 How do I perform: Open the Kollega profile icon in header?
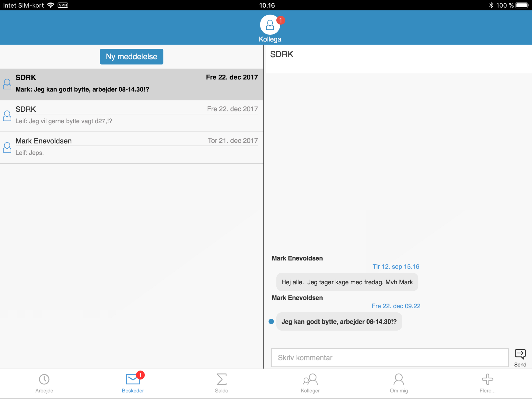click(x=270, y=25)
